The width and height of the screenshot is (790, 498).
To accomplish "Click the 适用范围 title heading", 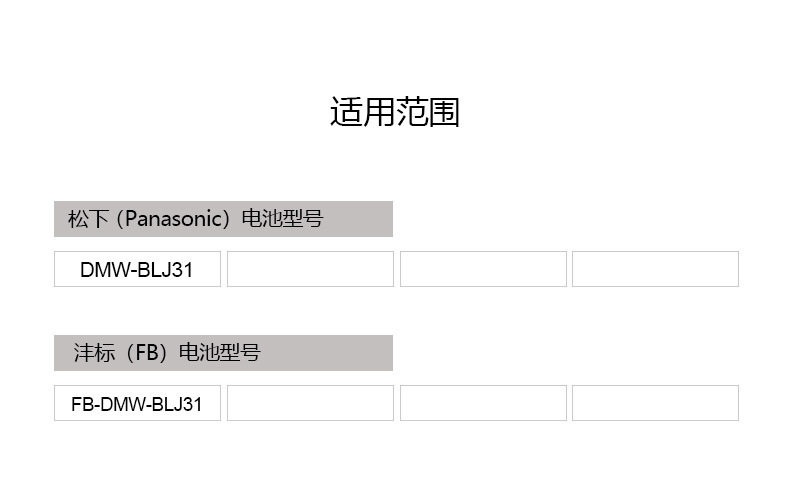I will click(394, 112).
